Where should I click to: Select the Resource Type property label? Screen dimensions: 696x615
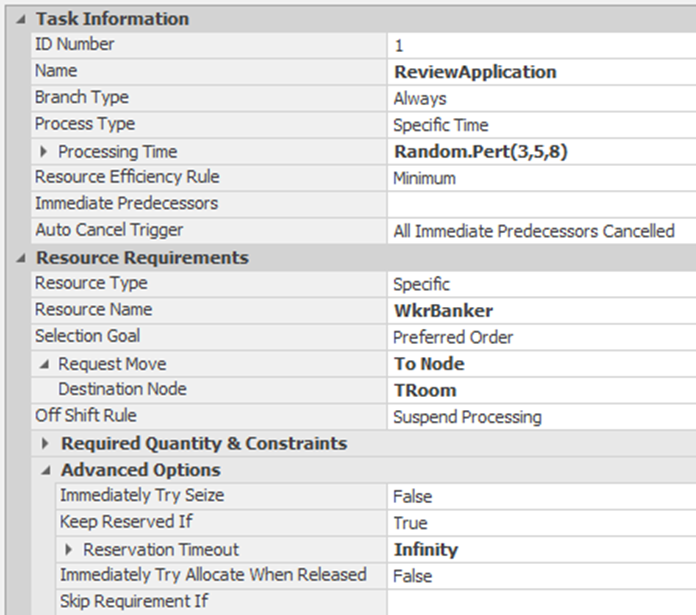tap(91, 284)
